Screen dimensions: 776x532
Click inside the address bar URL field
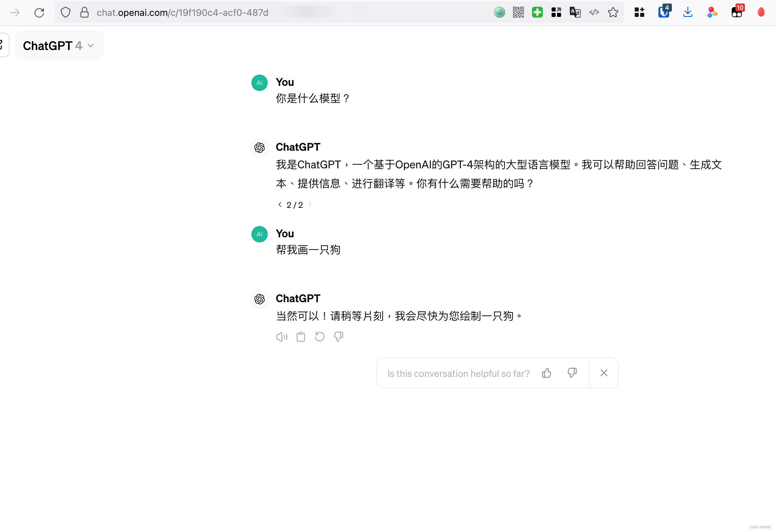tap(237, 13)
